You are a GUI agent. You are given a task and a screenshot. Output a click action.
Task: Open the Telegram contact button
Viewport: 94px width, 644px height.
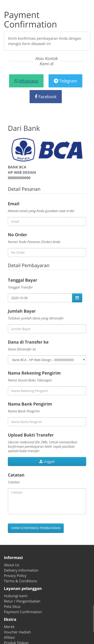[x=65, y=81]
